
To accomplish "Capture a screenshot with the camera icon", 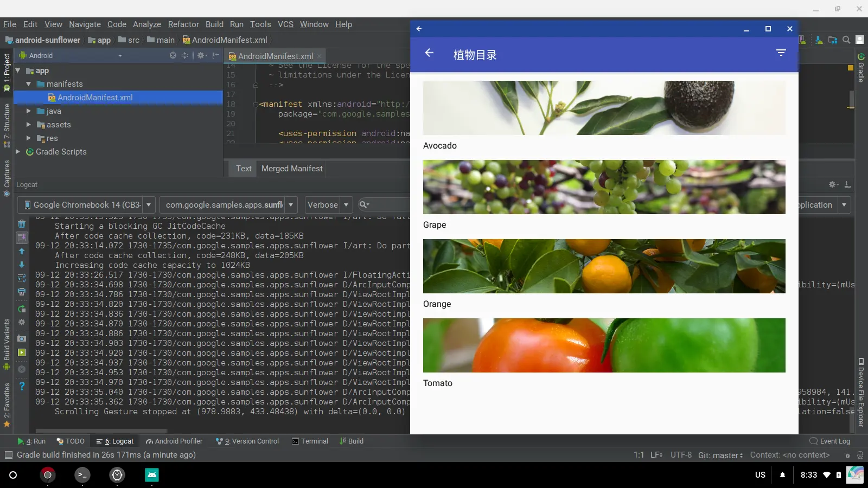I will tap(22, 338).
